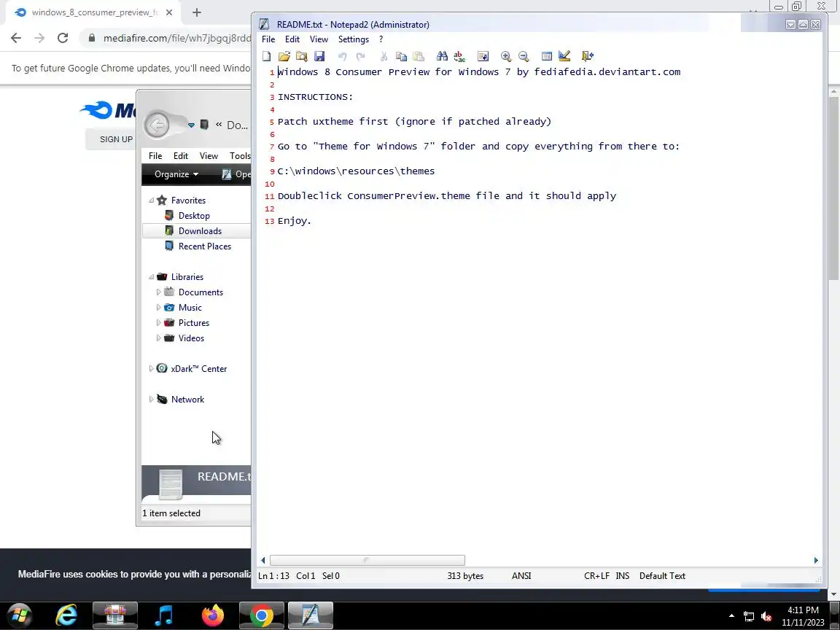Click the Copy icon in Notepad2 toolbar
The width and height of the screenshot is (840, 630).
point(401,56)
